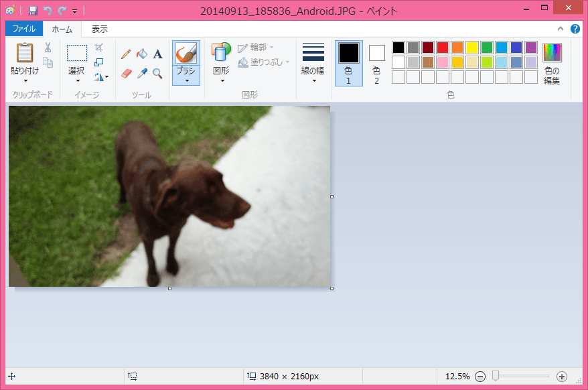Pick the green color swatch
The height and width of the screenshot is (390, 588).
(x=487, y=48)
